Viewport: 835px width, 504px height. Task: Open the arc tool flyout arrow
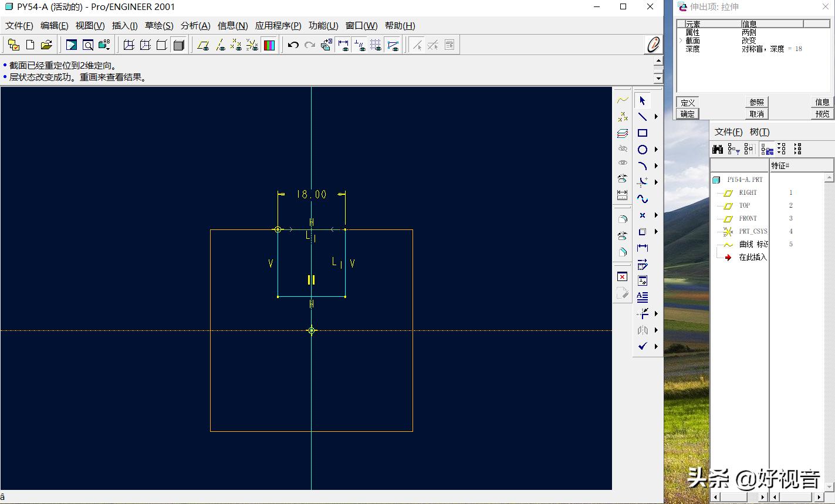pos(656,166)
